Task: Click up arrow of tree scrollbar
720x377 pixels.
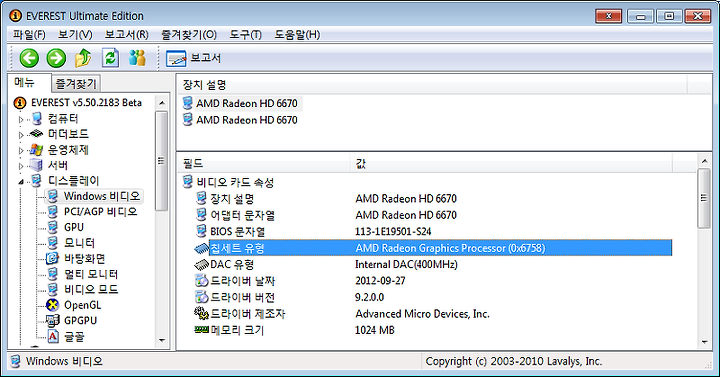Action: (x=162, y=103)
